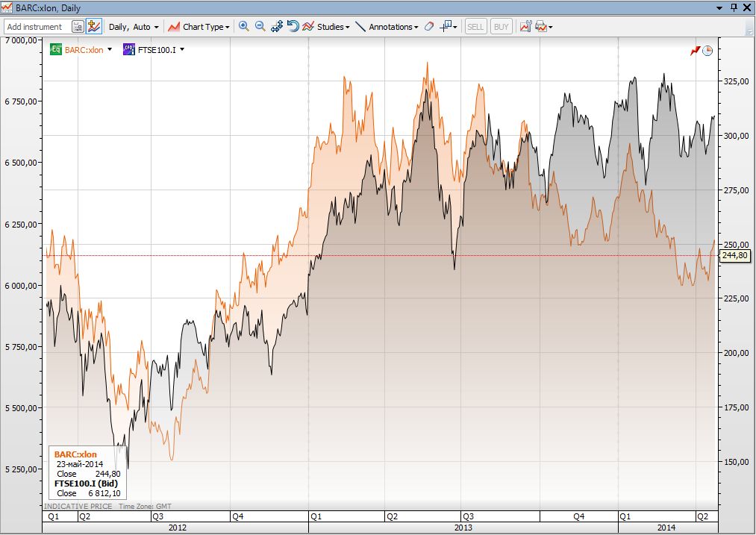Open the print options dropdown arrow
756x535 pixels.
551,27
